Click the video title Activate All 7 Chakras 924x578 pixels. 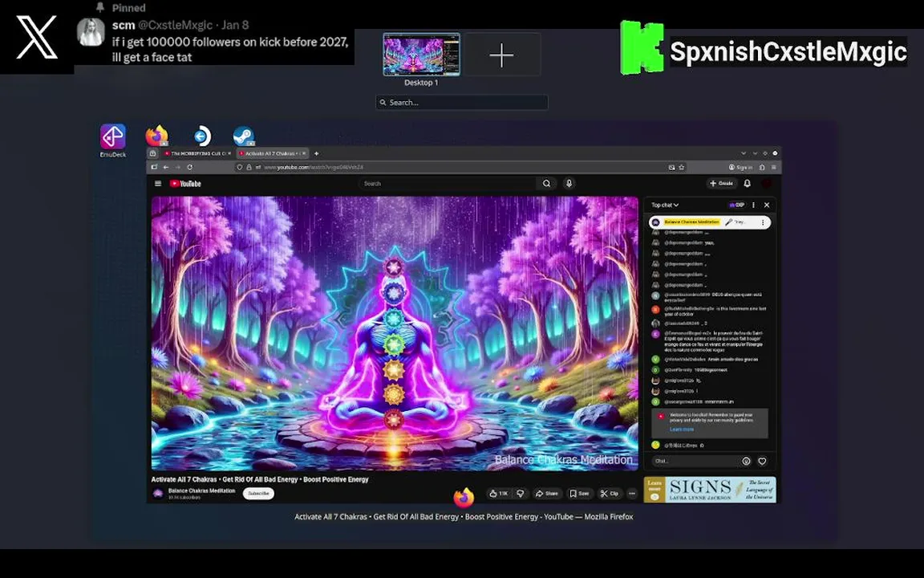[260, 479]
